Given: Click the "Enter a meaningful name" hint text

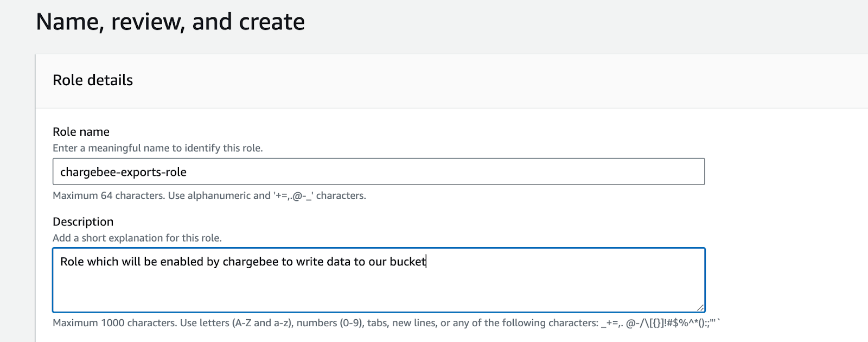Looking at the screenshot, I should pos(157,148).
